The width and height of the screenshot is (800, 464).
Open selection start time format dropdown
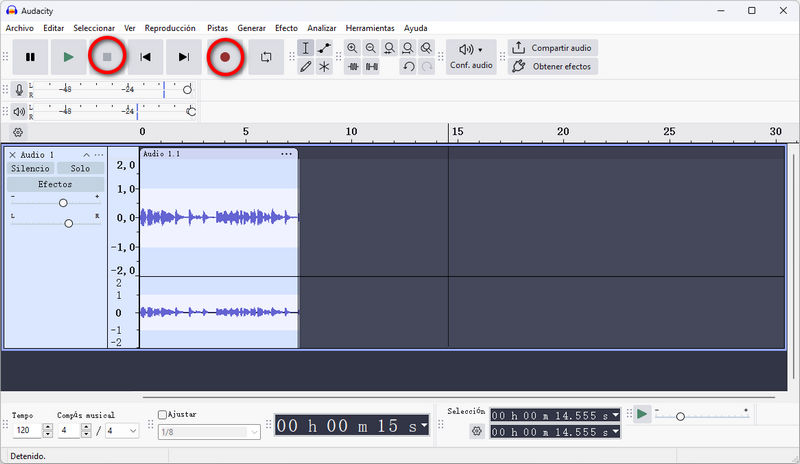[x=616, y=415]
